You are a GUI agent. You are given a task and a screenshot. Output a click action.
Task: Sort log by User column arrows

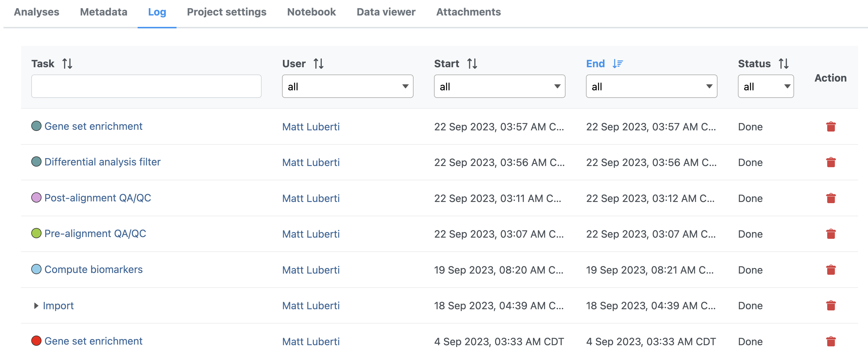click(318, 63)
